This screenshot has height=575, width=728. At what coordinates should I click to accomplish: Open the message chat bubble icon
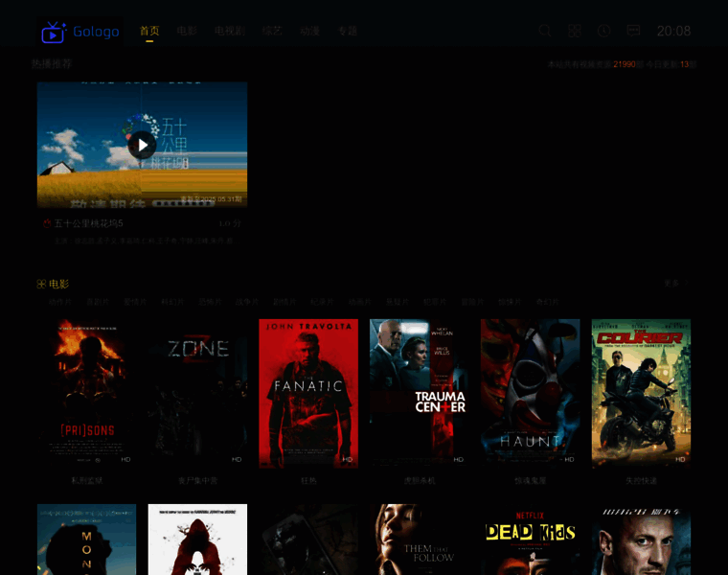click(x=633, y=31)
